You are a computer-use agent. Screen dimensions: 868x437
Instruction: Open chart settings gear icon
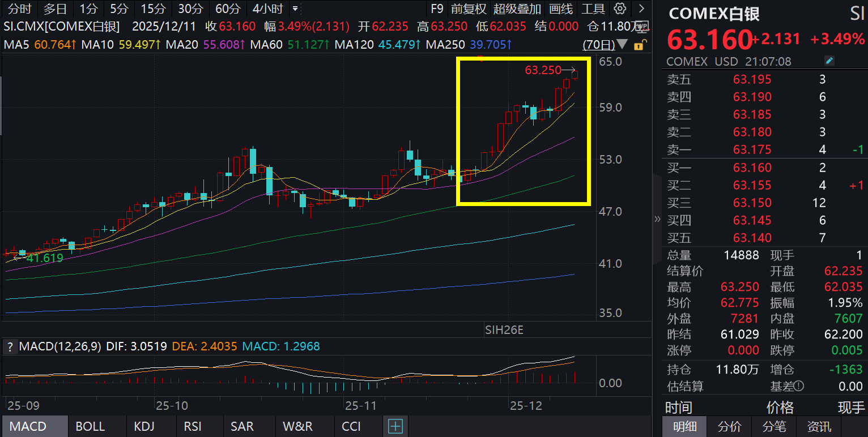pyautogui.click(x=620, y=8)
